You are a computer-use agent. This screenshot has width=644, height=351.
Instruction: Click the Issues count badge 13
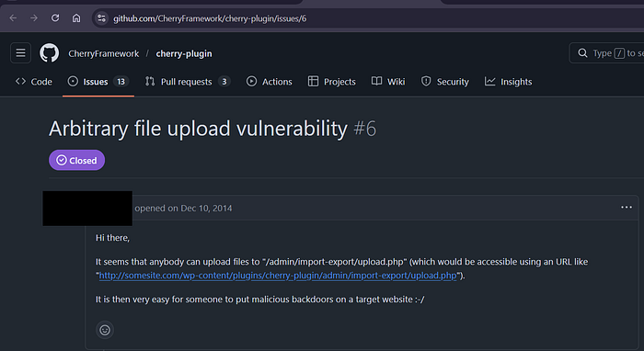[x=121, y=82]
